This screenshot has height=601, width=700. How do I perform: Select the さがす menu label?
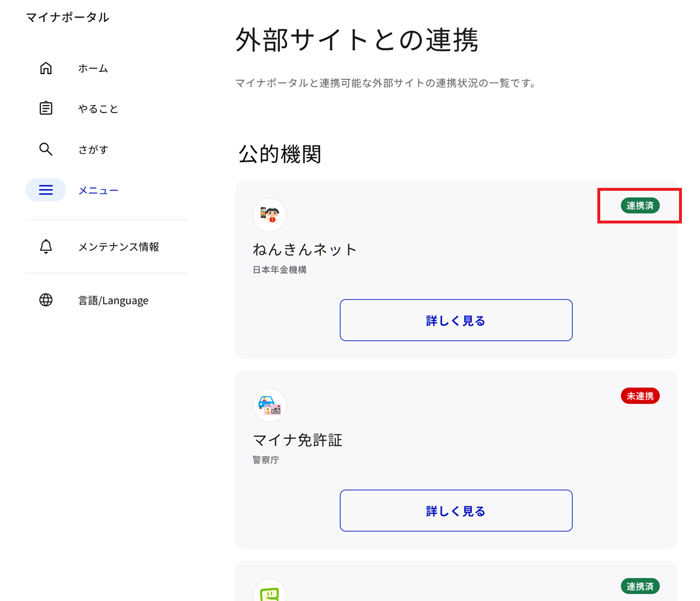[93, 149]
